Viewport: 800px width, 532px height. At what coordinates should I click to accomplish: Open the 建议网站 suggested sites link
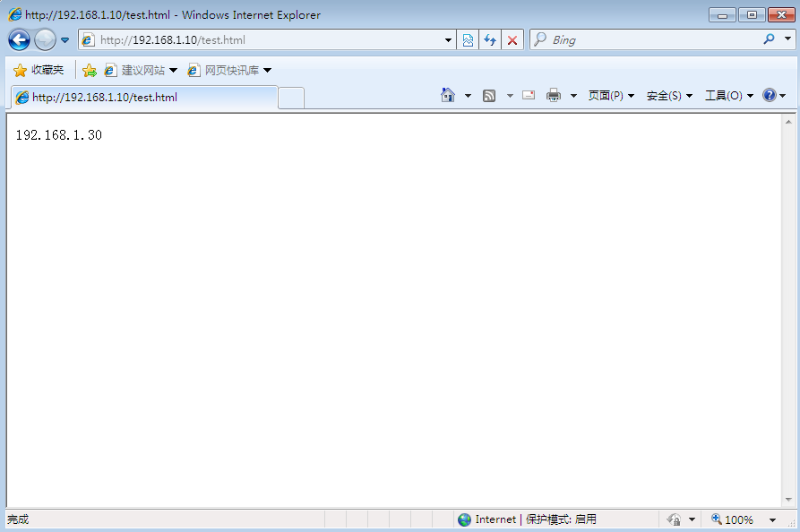point(141,70)
